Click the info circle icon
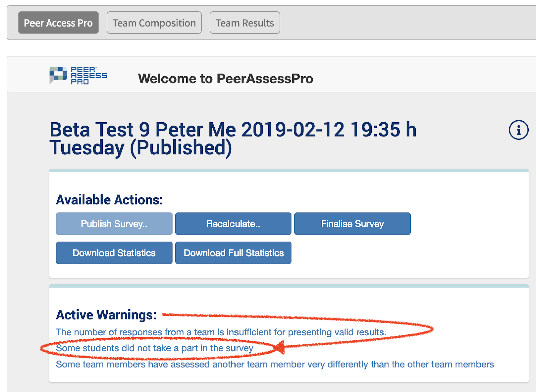The height and width of the screenshot is (392, 536). coord(518,130)
